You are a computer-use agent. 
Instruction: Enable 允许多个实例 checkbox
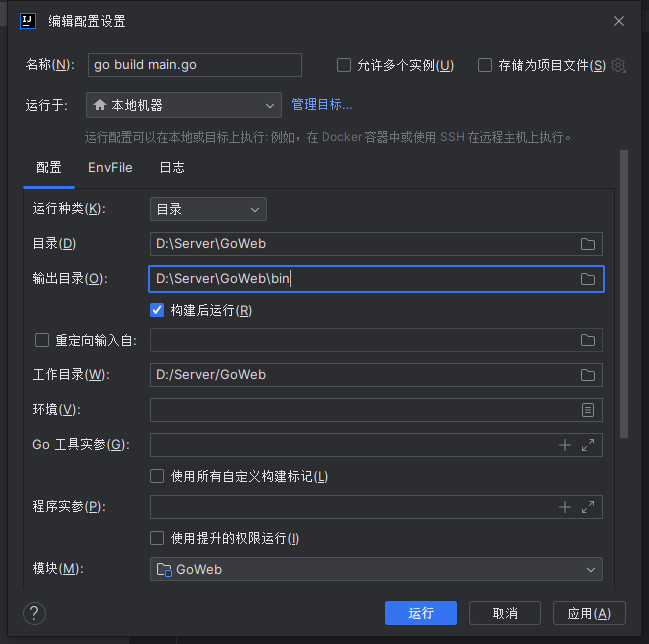[344, 65]
